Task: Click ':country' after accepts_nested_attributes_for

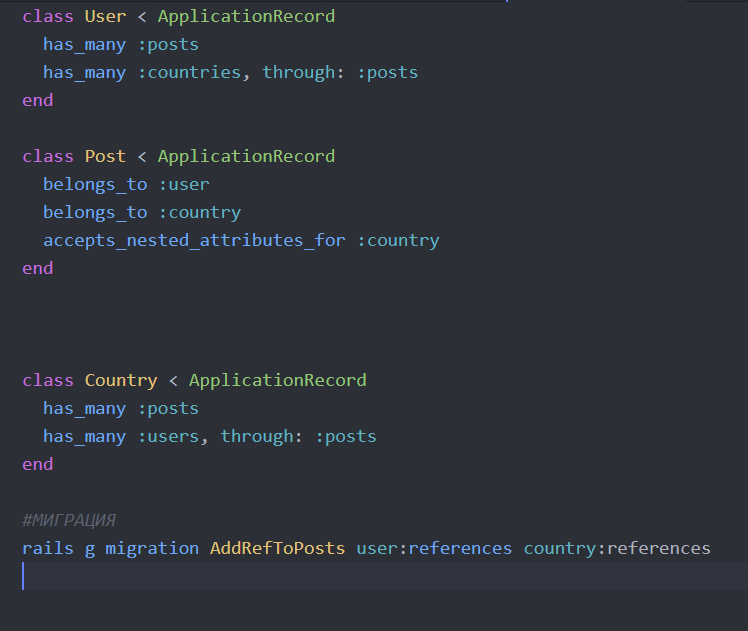Action: 398,240
